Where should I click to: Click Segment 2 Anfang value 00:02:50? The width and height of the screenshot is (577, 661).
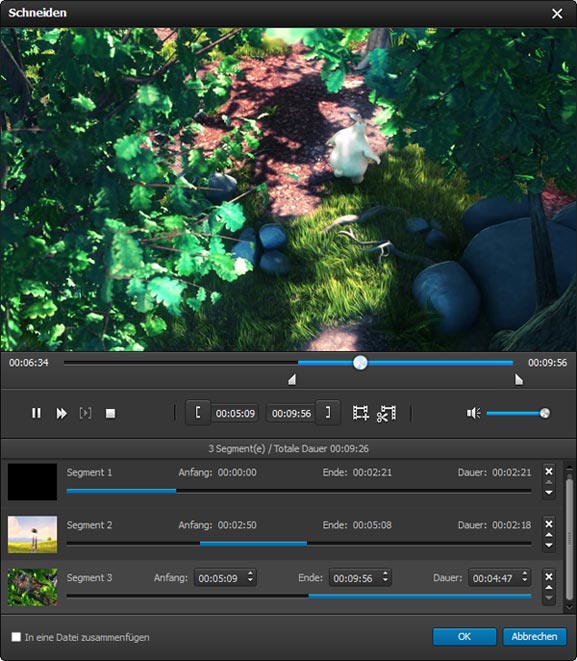pyautogui.click(x=237, y=525)
